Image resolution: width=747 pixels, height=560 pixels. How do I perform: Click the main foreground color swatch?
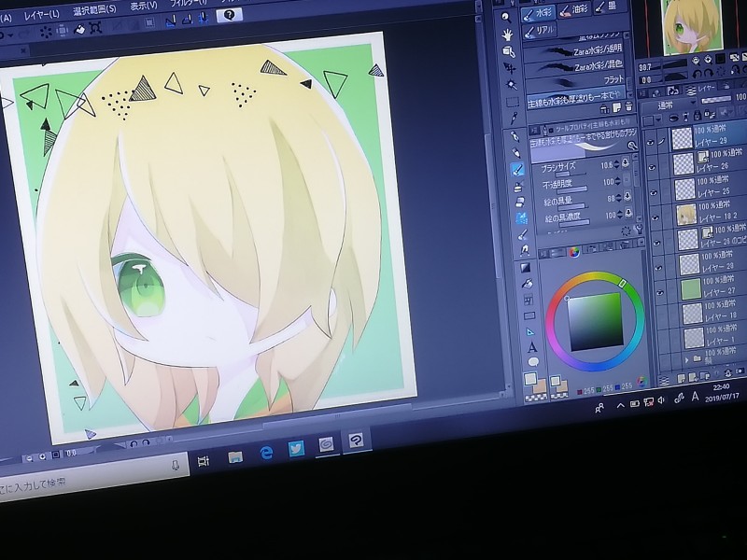(x=530, y=379)
